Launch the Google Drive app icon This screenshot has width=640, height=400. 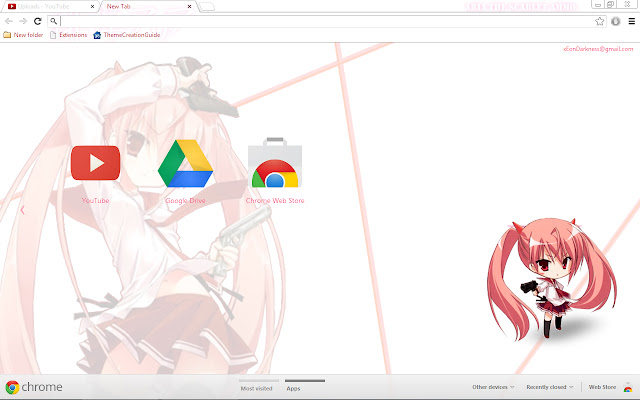(x=185, y=163)
